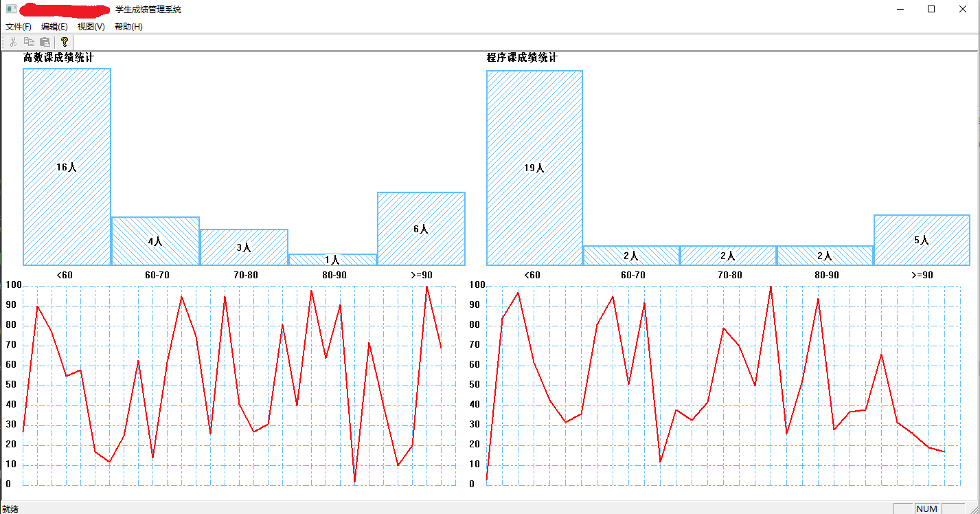The height and width of the screenshot is (514, 980).
Task: Click the 学生成绩管理系统 window title
Action: point(148,10)
